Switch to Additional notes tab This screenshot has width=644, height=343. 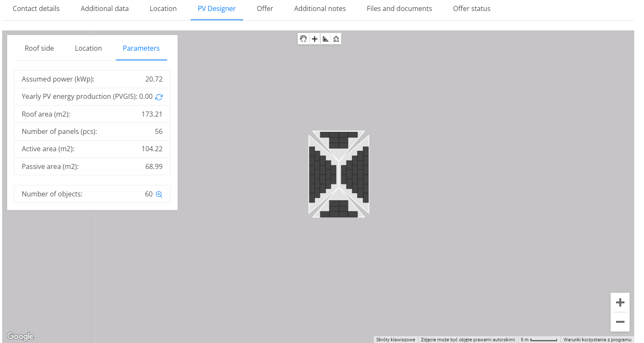(x=320, y=8)
